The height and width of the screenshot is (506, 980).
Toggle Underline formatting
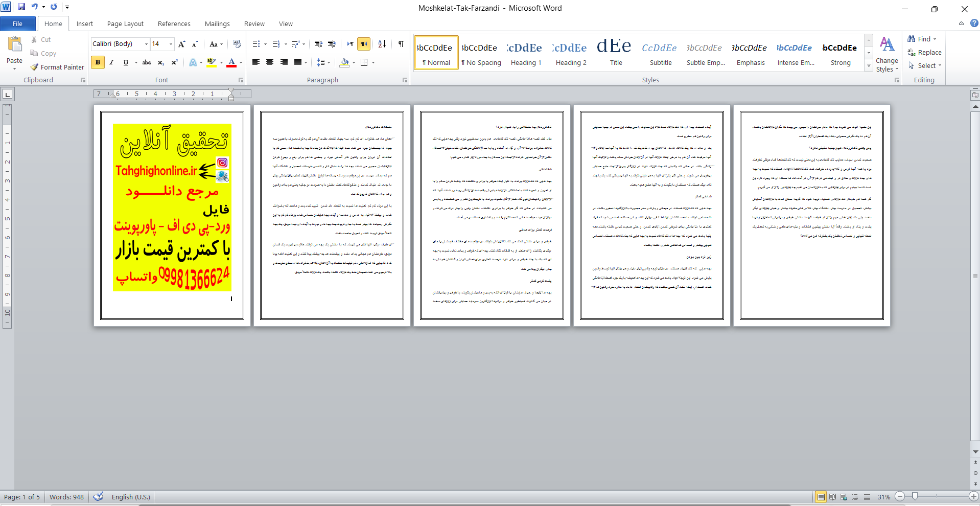[x=126, y=62]
